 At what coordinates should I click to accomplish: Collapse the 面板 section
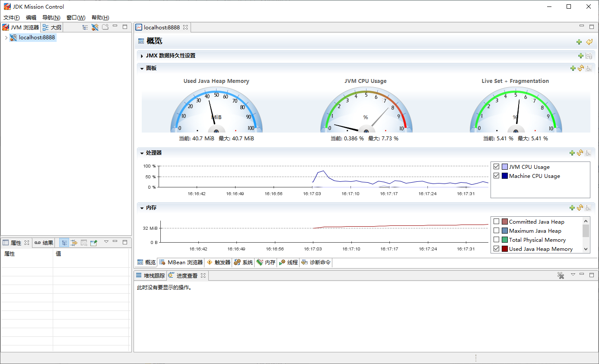tap(142, 68)
